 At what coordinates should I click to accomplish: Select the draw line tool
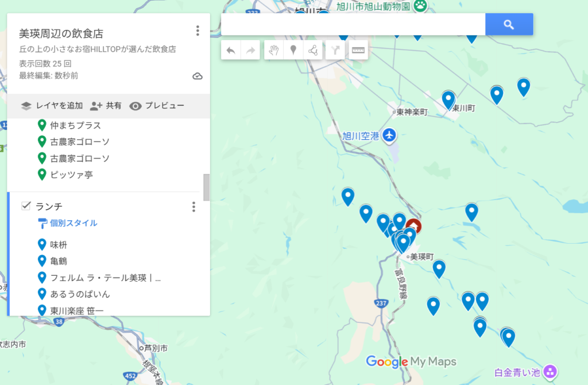point(313,50)
